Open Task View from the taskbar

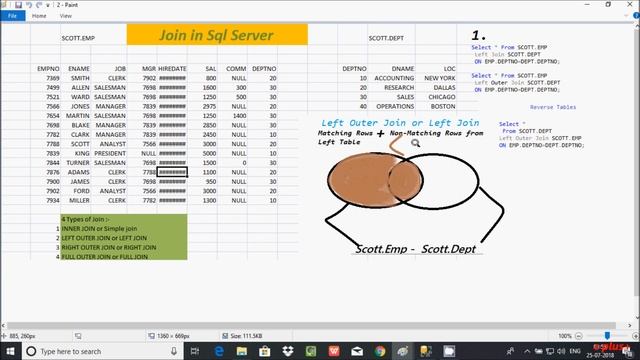[195, 351]
